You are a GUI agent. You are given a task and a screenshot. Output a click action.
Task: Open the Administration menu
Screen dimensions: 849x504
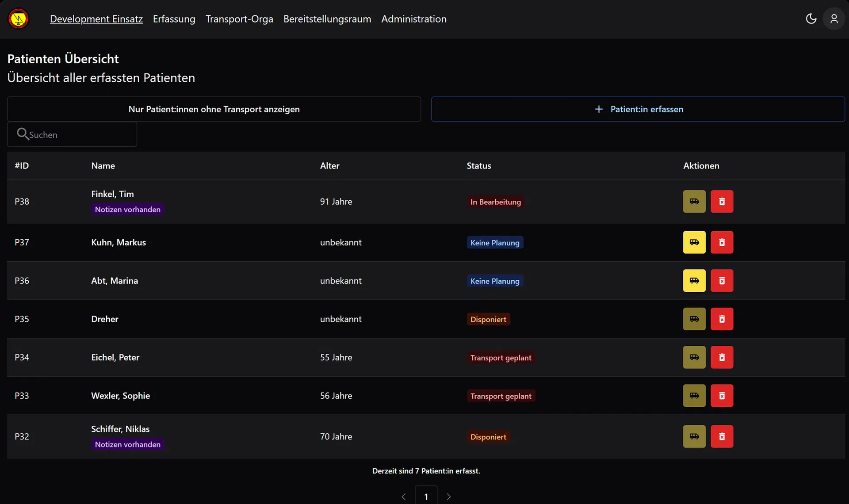coord(414,19)
